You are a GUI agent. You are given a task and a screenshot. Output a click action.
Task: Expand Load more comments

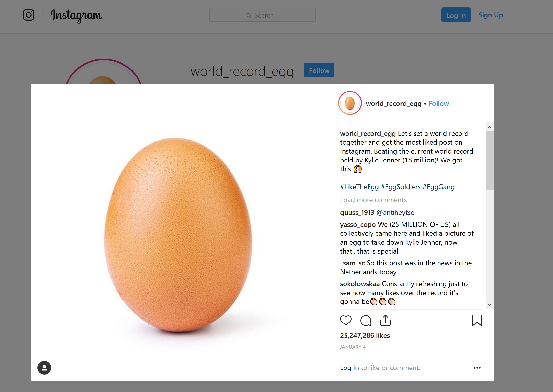point(373,200)
